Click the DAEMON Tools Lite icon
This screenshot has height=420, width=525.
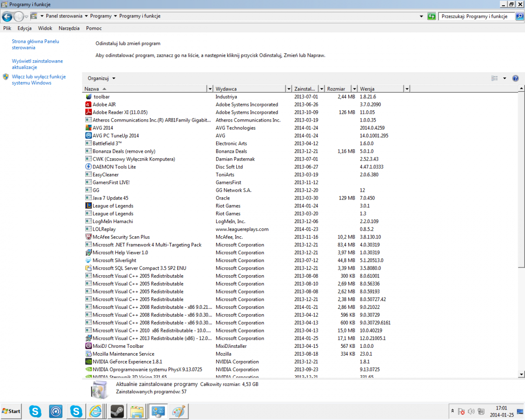[89, 167]
